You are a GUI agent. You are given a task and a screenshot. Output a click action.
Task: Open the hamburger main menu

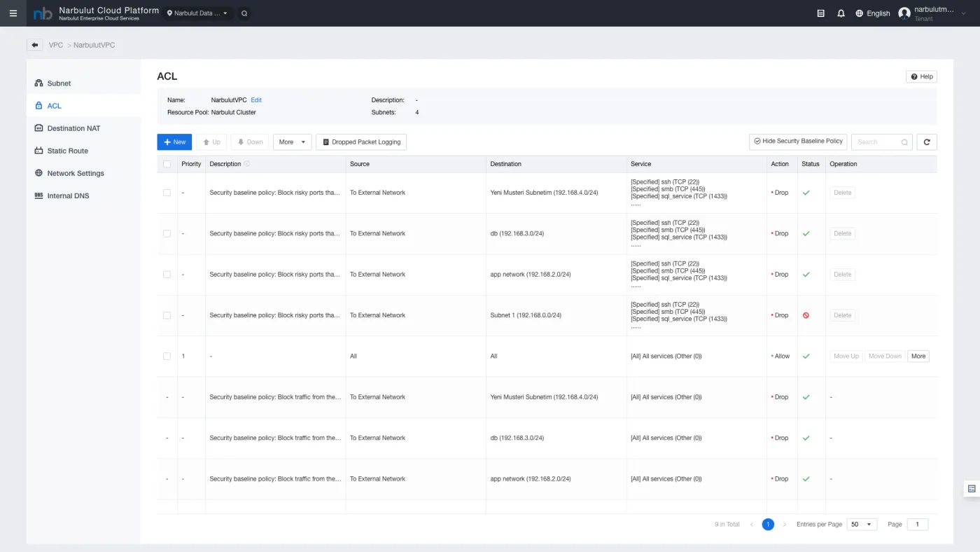13,13
